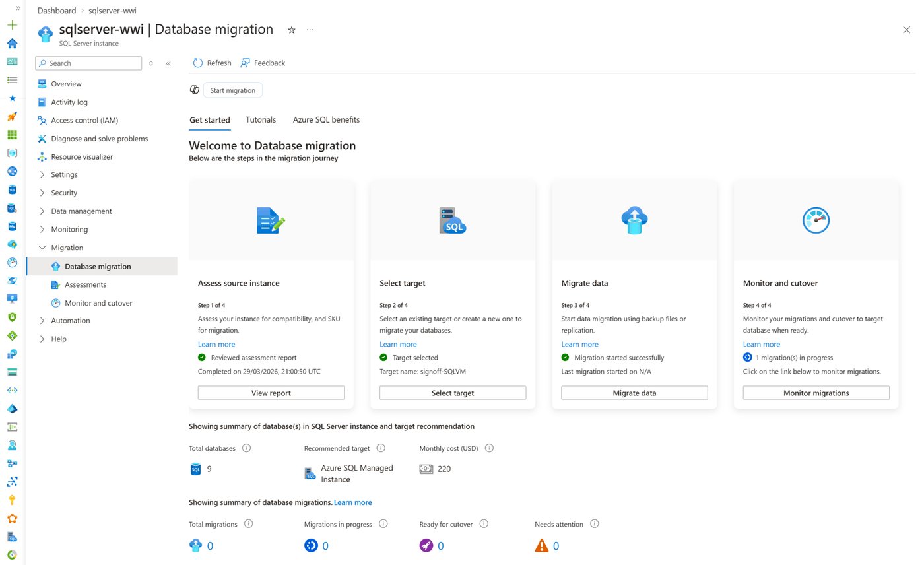Click the Total migrations count 0
The width and height of the screenshot is (924, 565).
210,546
